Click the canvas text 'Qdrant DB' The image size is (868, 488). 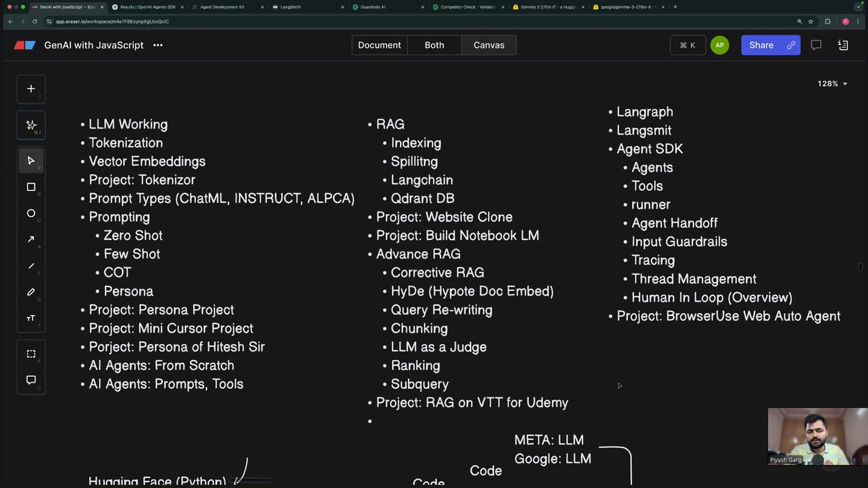tap(422, 198)
